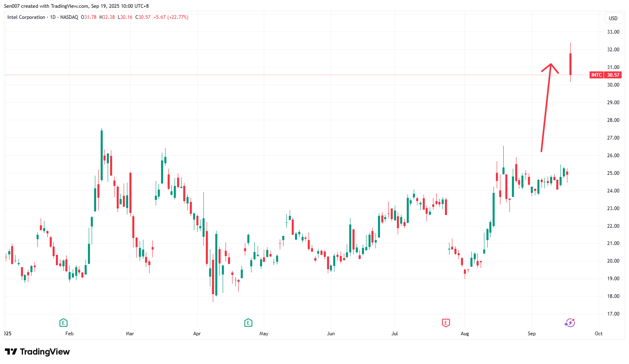
Task: Click the Intel Corporation symbol title
Action: pos(26,17)
